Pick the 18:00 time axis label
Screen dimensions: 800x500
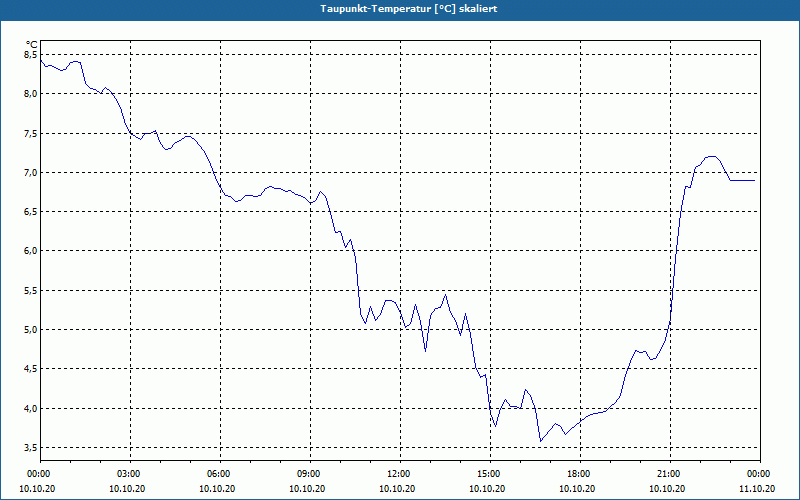577,474
